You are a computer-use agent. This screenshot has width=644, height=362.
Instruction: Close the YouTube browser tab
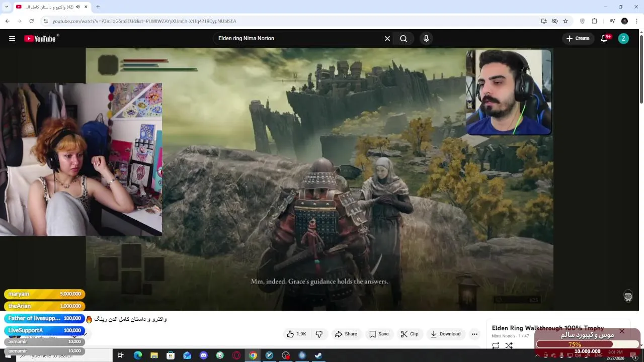pyautogui.click(x=86, y=7)
